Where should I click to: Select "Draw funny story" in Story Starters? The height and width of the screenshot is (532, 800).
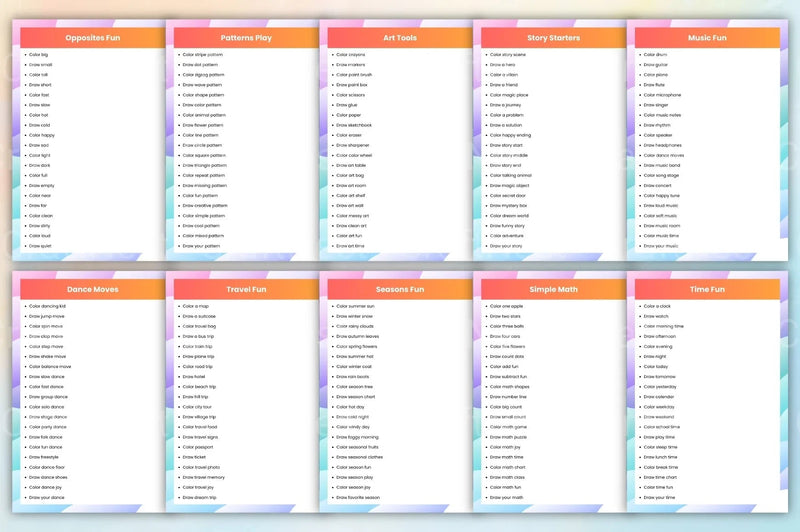[507, 225]
